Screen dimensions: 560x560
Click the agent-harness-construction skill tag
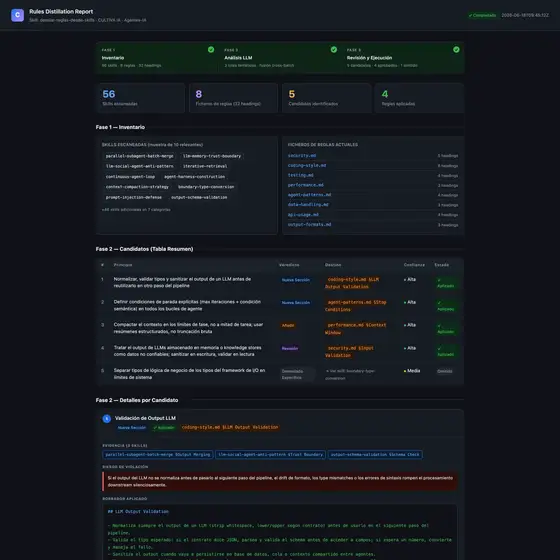point(194,177)
